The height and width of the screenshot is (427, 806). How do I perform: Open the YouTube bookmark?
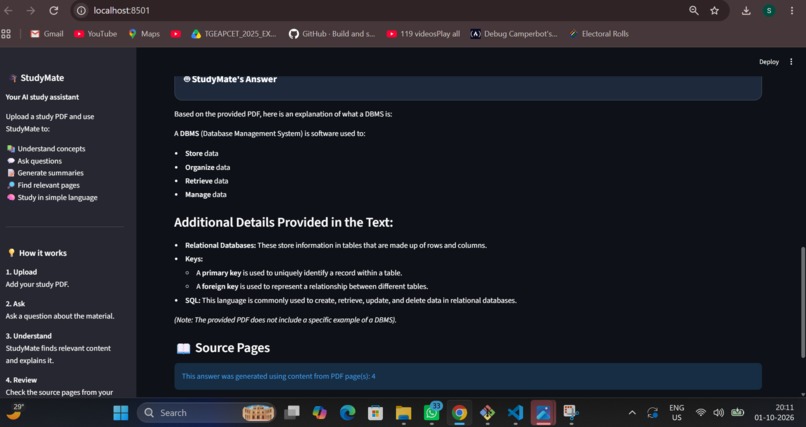[x=96, y=34]
